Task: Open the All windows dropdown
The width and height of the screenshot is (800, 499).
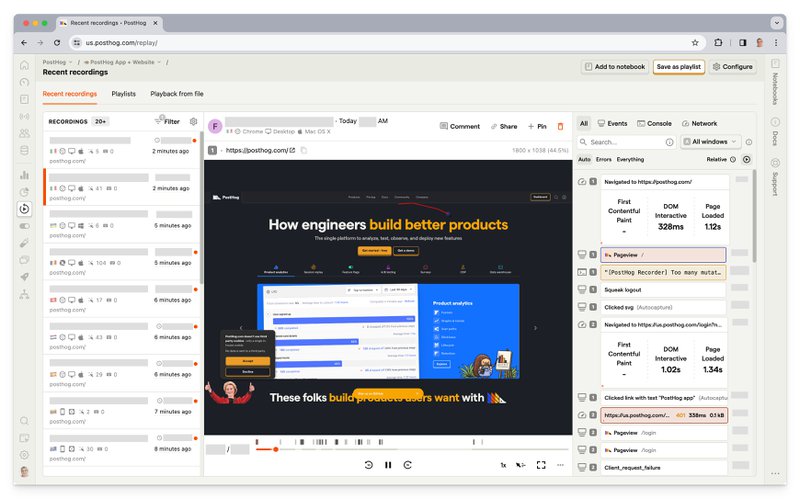Action: tap(711, 142)
